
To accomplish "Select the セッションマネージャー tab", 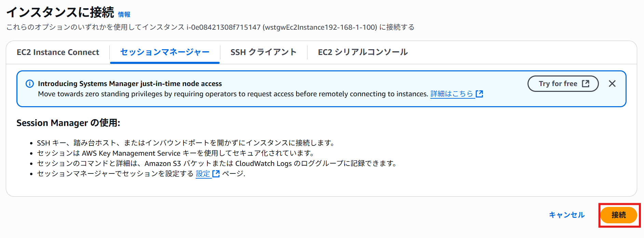I will 165,52.
